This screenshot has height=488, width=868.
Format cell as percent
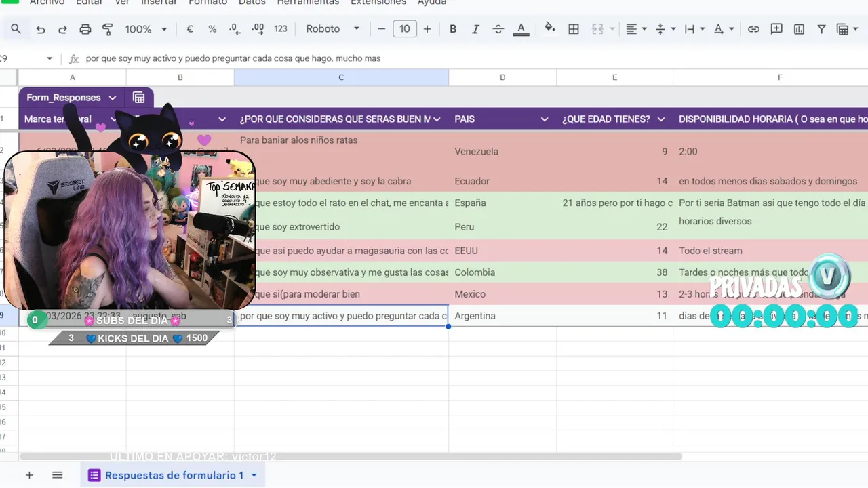click(212, 29)
